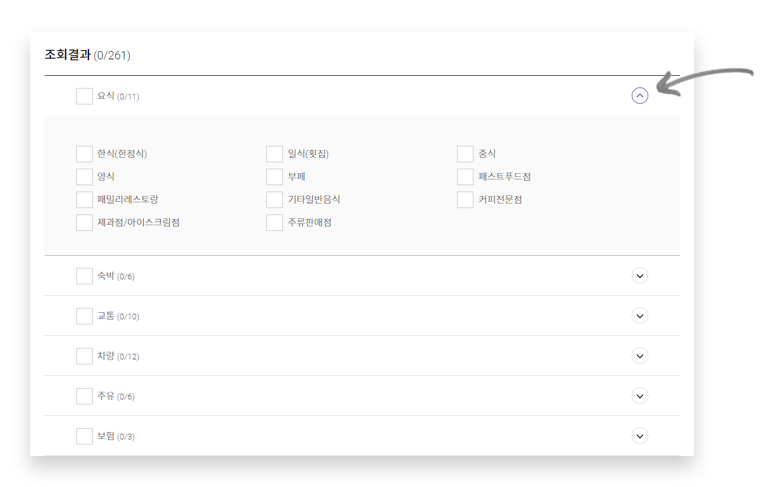Select the 주류판매점 checkbox

(x=274, y=223)
